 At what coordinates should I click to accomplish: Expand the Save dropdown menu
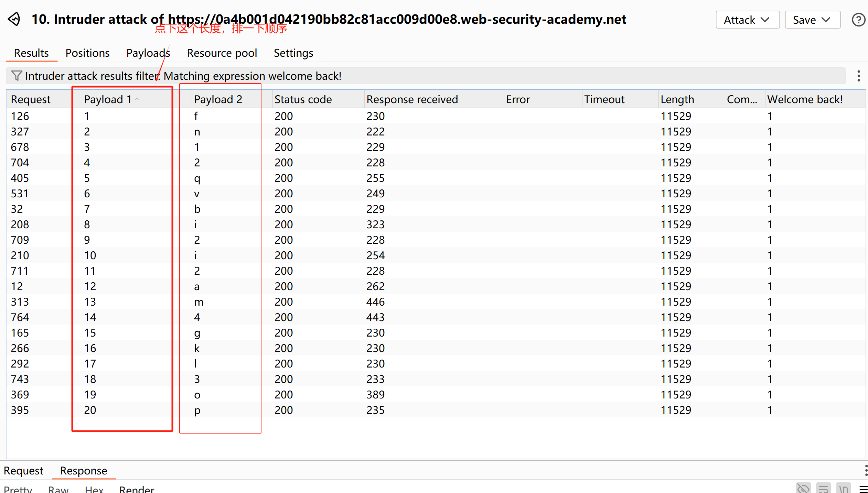click(x=812, y=20)
